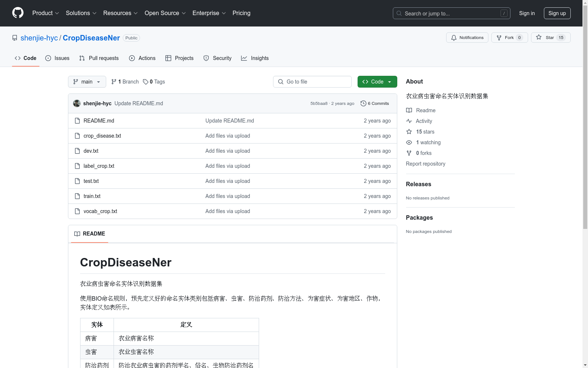Expand the Product menu
This screenshot has width=588, height=368.
click(46, 13)
